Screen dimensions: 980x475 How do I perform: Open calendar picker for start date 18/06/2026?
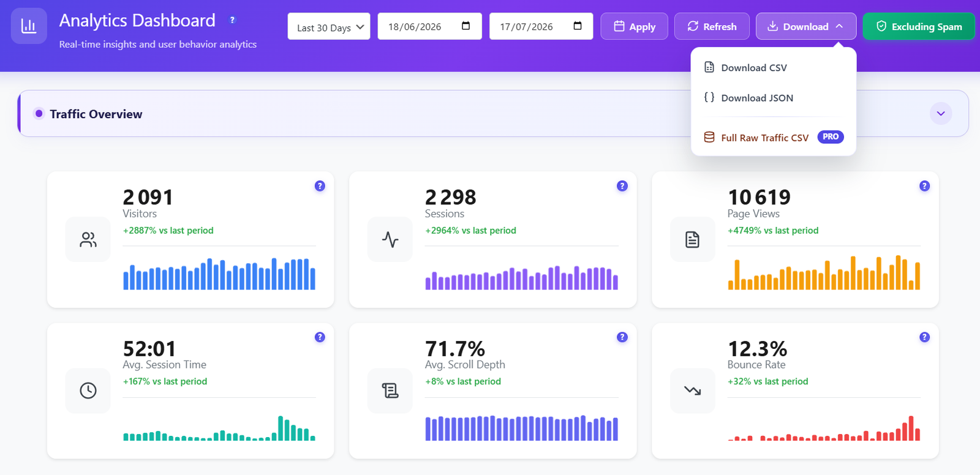(x=466, y=26)
